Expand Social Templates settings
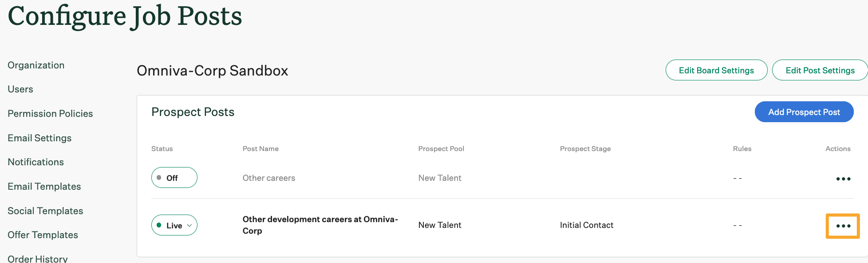This screenshot has width=868, height=263. (x=45, y=211)
